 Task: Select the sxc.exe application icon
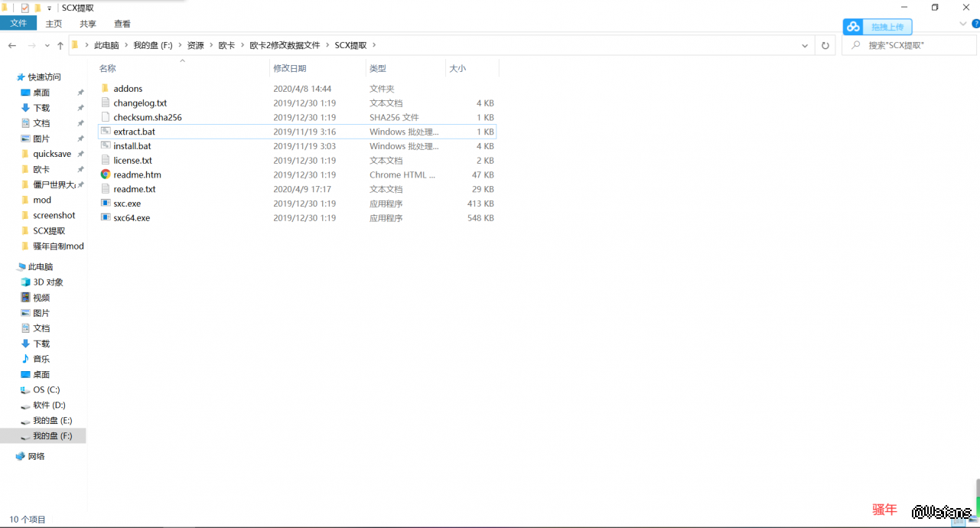coord(106,204)
